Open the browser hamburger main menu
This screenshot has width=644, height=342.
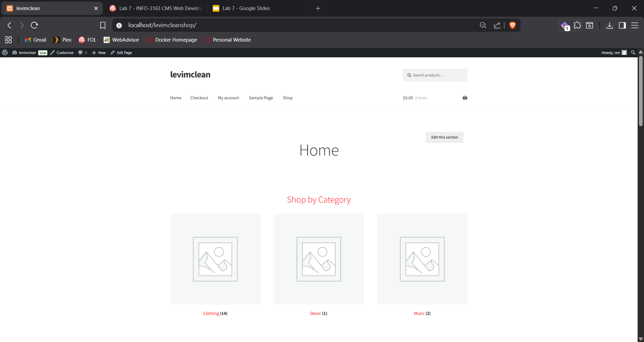pyautogui.click(x=635, y=25)
